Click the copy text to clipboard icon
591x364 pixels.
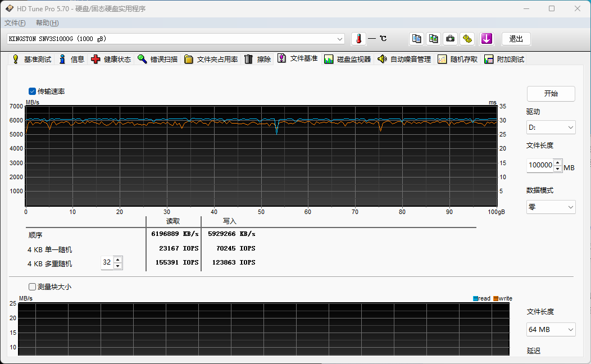[x=416, y=39]
